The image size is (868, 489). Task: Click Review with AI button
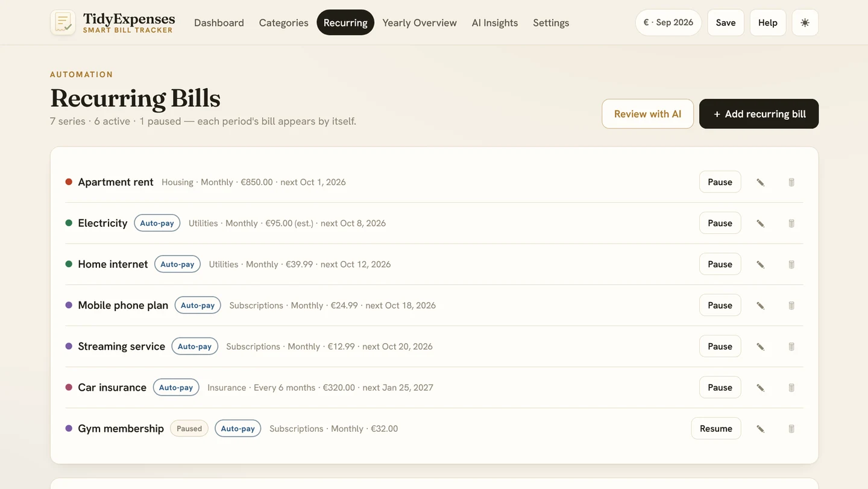[648, 114]
